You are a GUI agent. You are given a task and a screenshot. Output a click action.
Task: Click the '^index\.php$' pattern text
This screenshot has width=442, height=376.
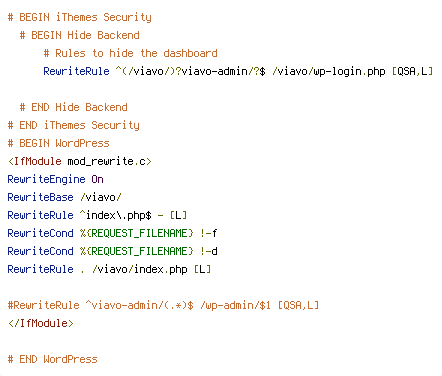[116, 215]
